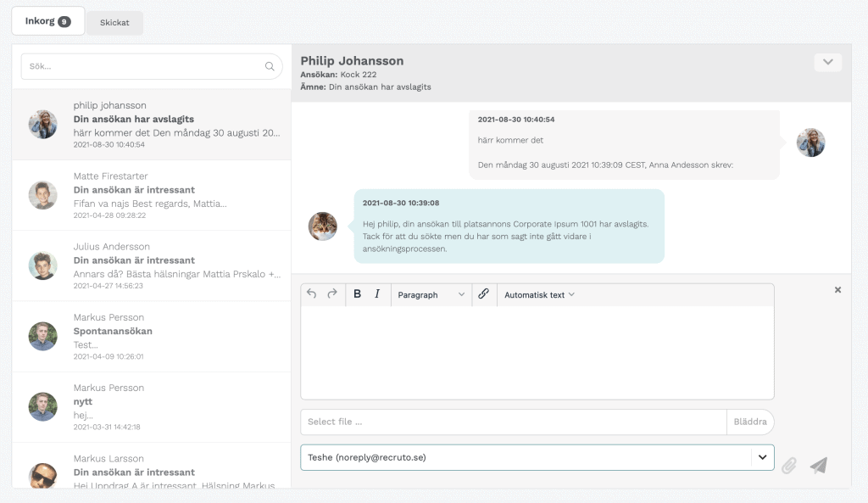Open the Teshe sender address dropdown

pos(537,457)
